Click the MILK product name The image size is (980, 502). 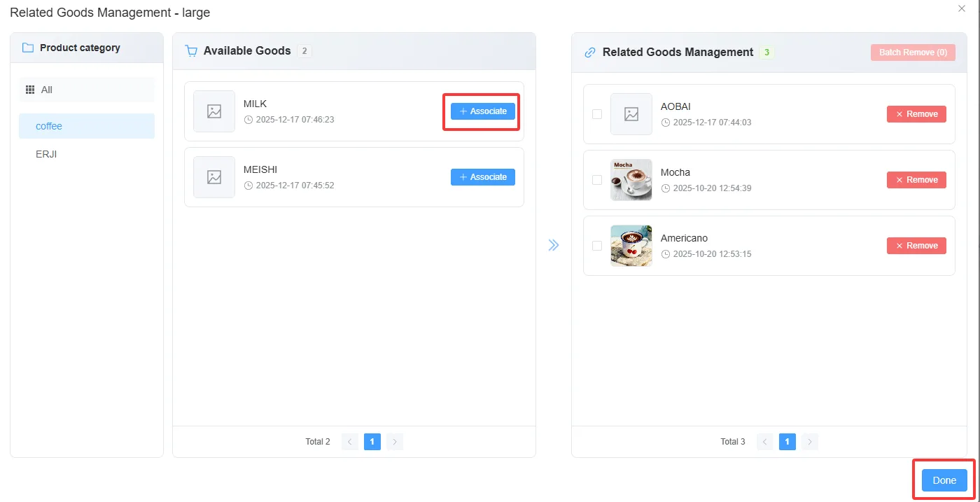[x=255, y=104]
